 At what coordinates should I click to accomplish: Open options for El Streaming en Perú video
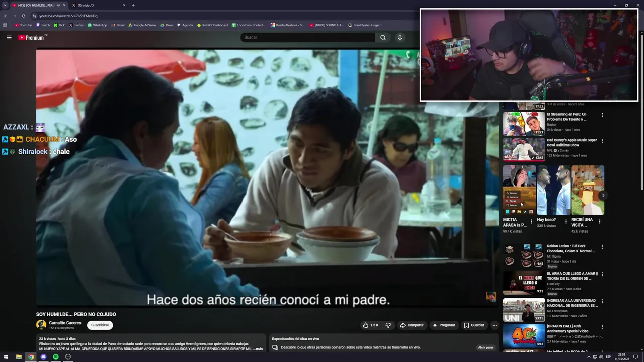pyautogui.click(x=602, y=115)
